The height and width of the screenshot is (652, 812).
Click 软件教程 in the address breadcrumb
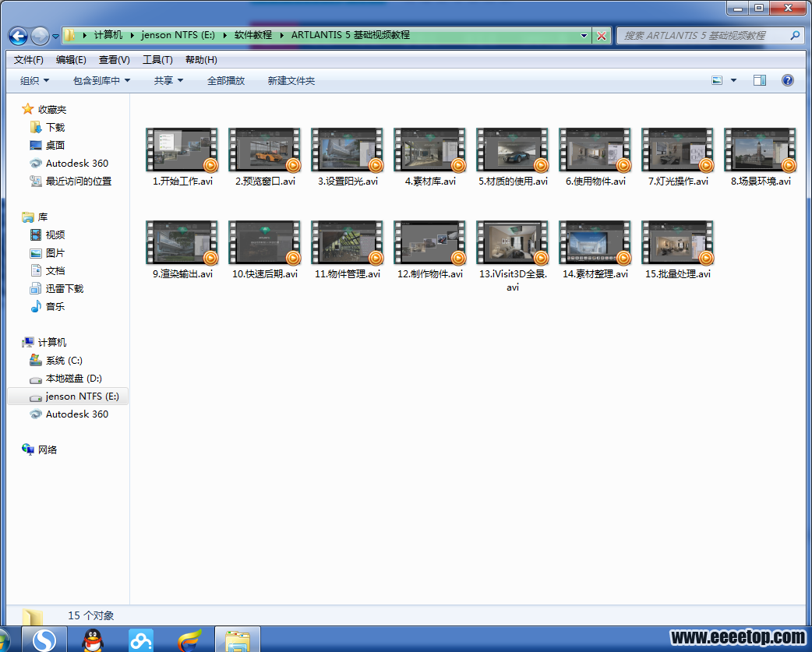point(252,35)
